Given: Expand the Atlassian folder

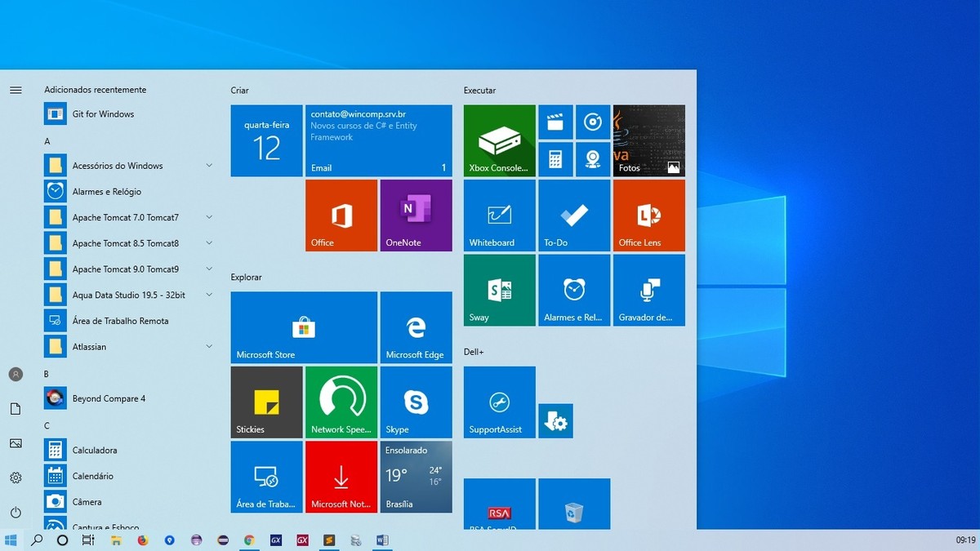Looking at the screenshot, I should (x=209, y=346).
